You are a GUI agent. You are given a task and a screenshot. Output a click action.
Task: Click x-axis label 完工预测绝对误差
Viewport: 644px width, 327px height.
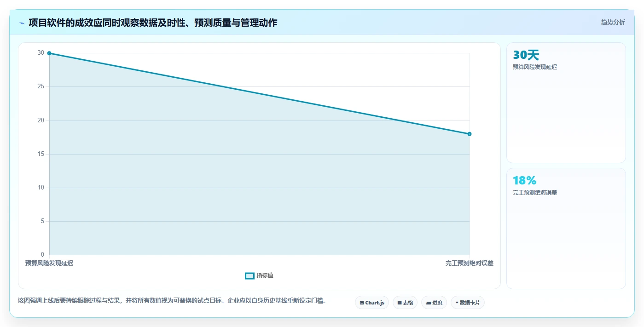tap(470, 263)
